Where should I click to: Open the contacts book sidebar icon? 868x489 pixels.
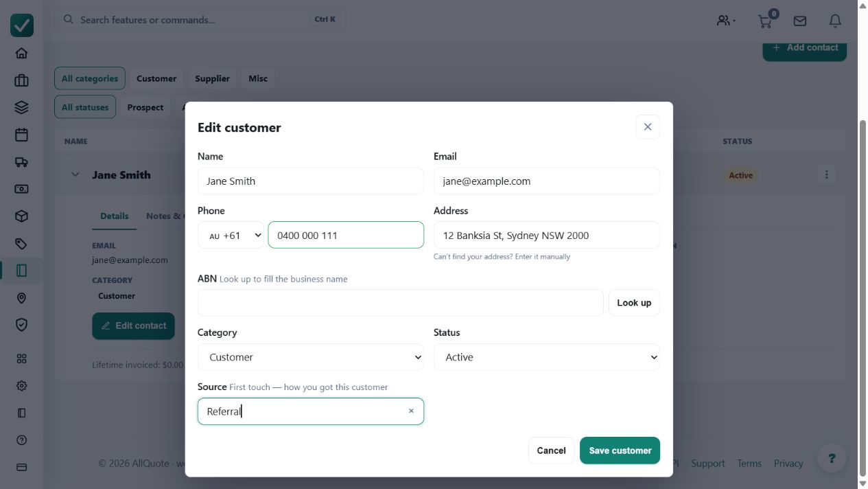point(21,271)
